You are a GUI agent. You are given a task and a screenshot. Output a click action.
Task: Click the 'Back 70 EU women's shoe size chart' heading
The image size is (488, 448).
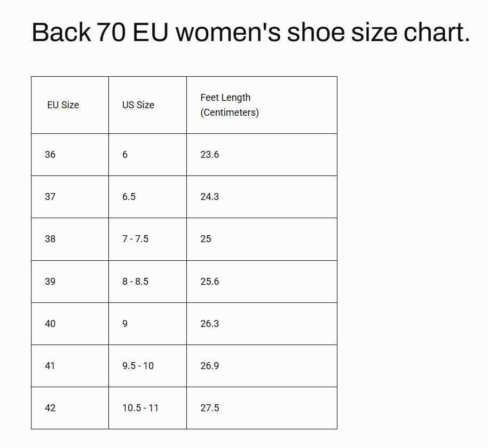click(x=250, y=33)
